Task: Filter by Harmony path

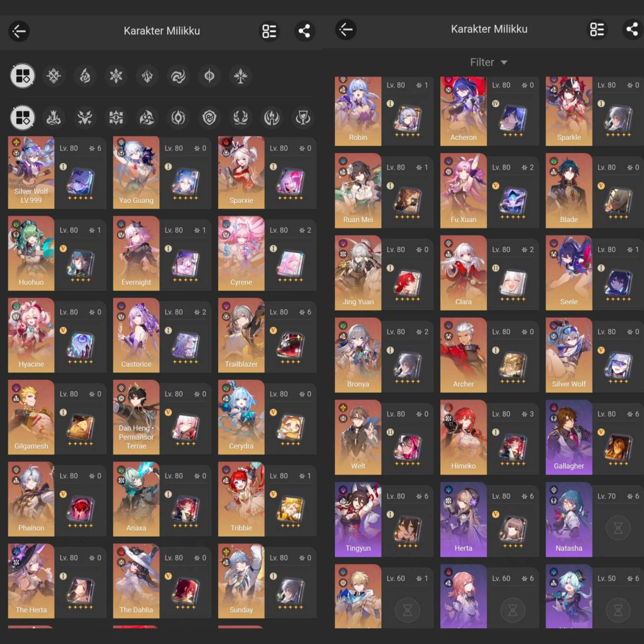Action: point(147,118)
